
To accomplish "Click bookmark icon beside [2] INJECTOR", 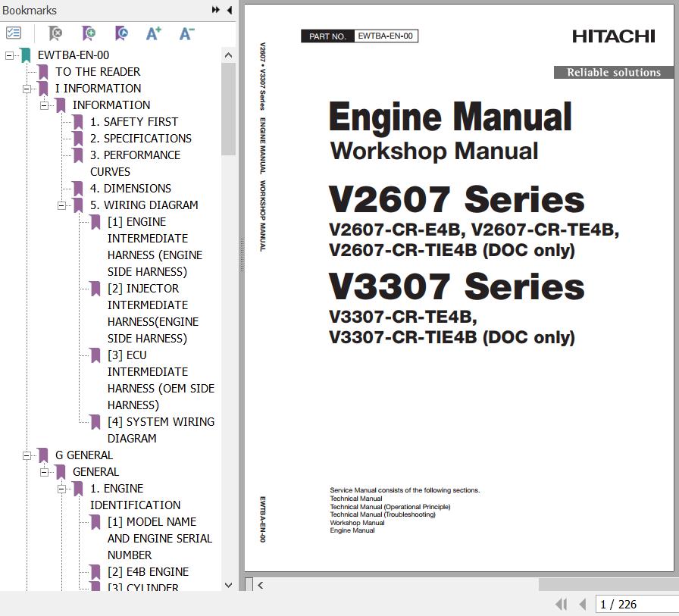I will click(95, 289).
